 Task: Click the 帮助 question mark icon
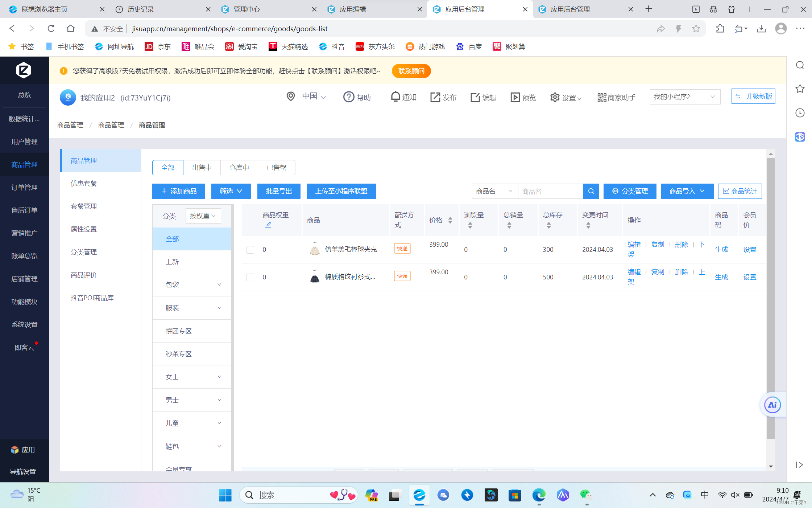tap(348, 97)
